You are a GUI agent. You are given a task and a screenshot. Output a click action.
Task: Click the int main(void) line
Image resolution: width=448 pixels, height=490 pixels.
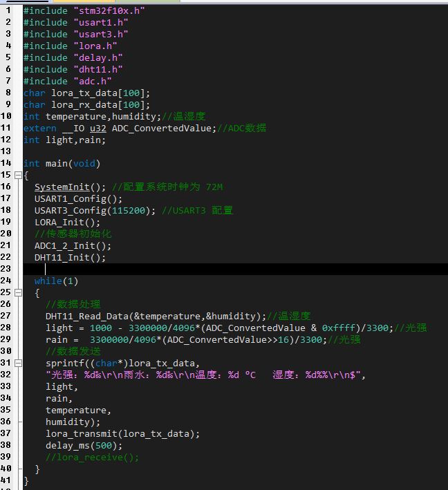click(x=62, y=164)
